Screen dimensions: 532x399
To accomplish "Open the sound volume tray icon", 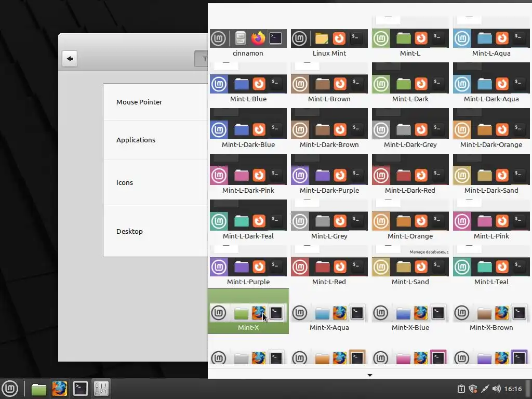I will coord(496,389).
